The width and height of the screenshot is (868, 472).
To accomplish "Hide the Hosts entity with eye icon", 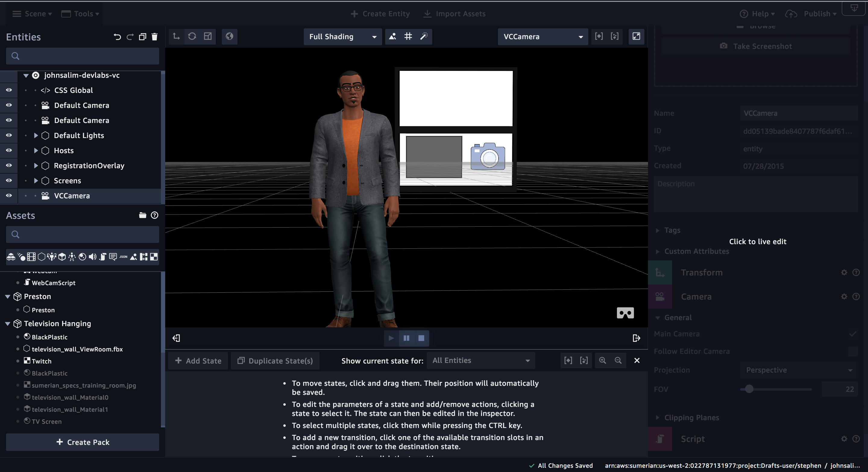I will (x=9, y=150).
